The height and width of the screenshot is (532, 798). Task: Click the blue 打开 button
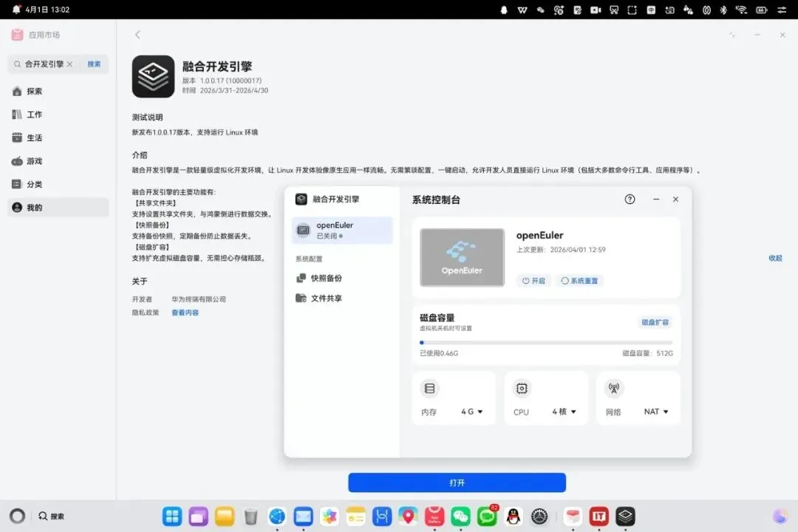457,482
